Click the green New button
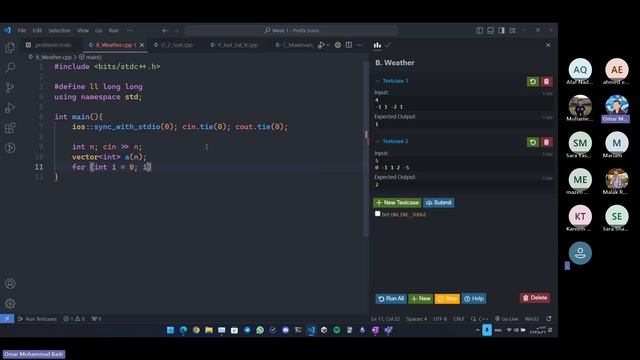This screenshot has height=360, width=640. (420, 298)
